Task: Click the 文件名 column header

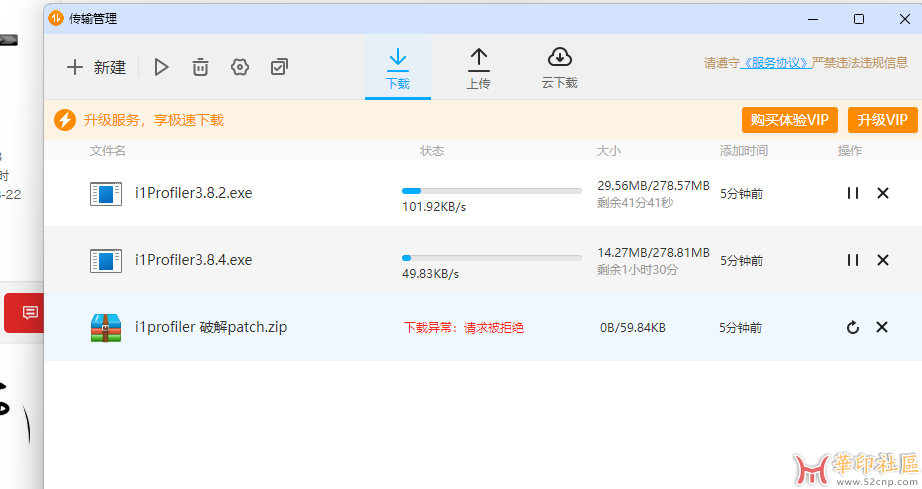Action: (x=108, y=151)
